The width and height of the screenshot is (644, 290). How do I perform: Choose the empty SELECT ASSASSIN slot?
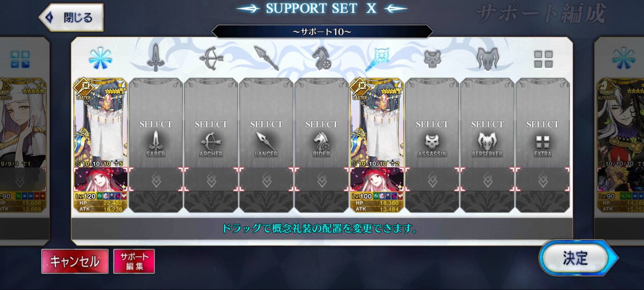(432, 123)
